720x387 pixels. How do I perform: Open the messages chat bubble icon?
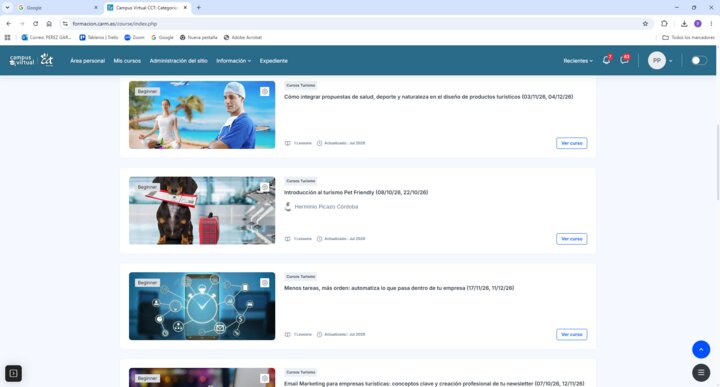(624, 60)
